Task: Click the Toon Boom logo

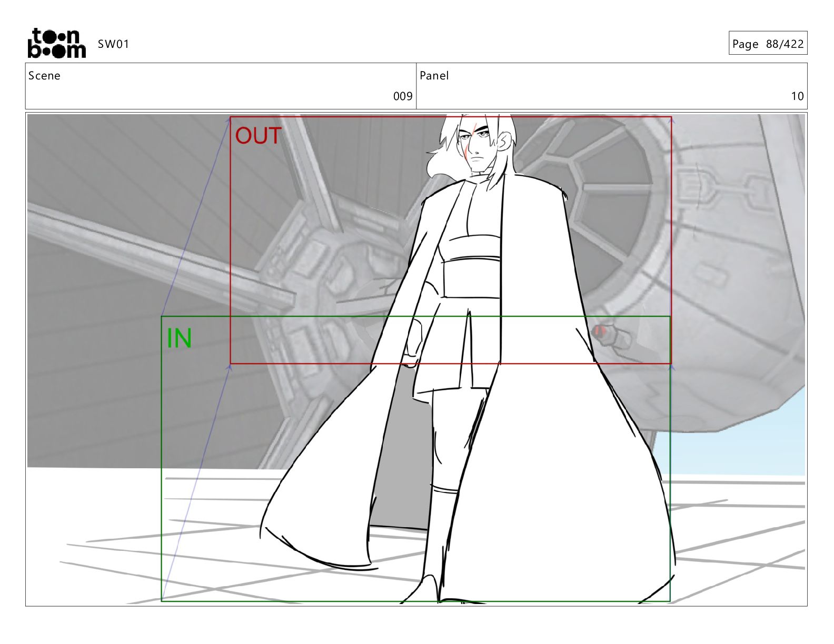Action: 56,43
